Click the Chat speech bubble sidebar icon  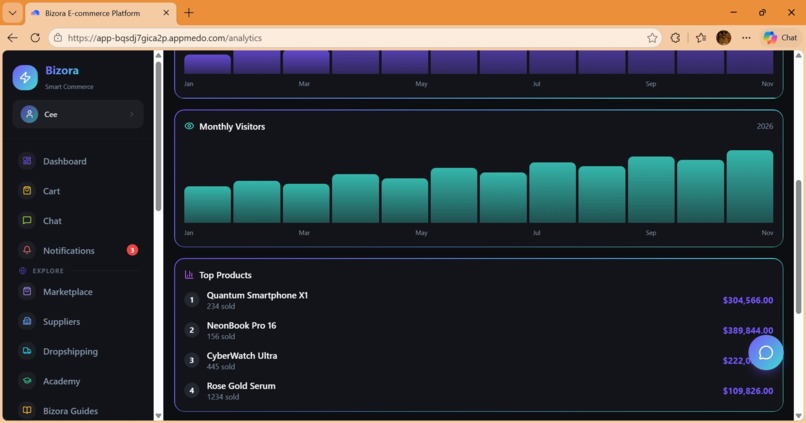coord(27,220)
